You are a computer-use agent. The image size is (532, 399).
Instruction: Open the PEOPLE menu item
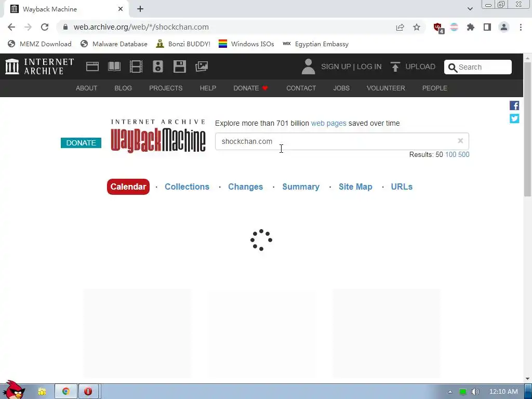click(x=435, y=88)
